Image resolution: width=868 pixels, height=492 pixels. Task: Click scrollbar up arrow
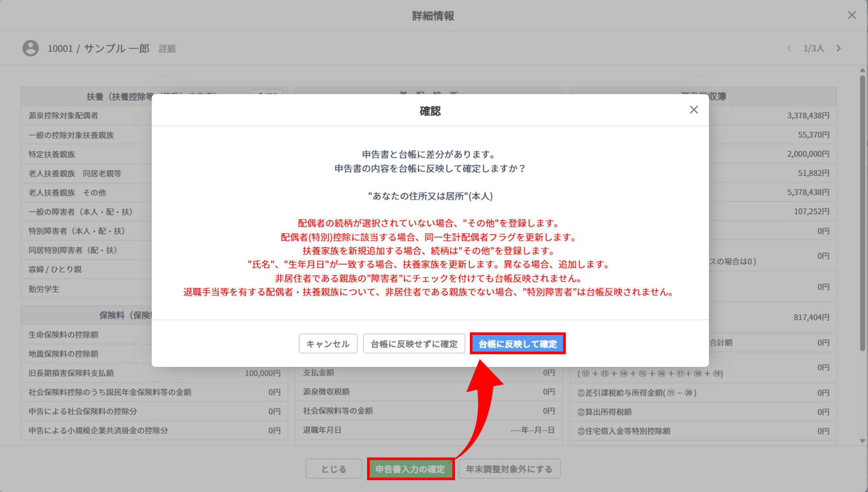point(862,70)
